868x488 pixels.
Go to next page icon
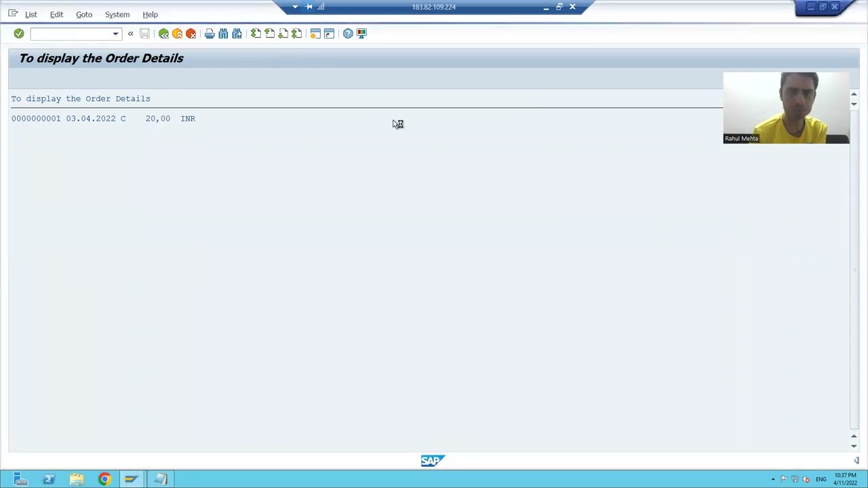pos(283,33)
